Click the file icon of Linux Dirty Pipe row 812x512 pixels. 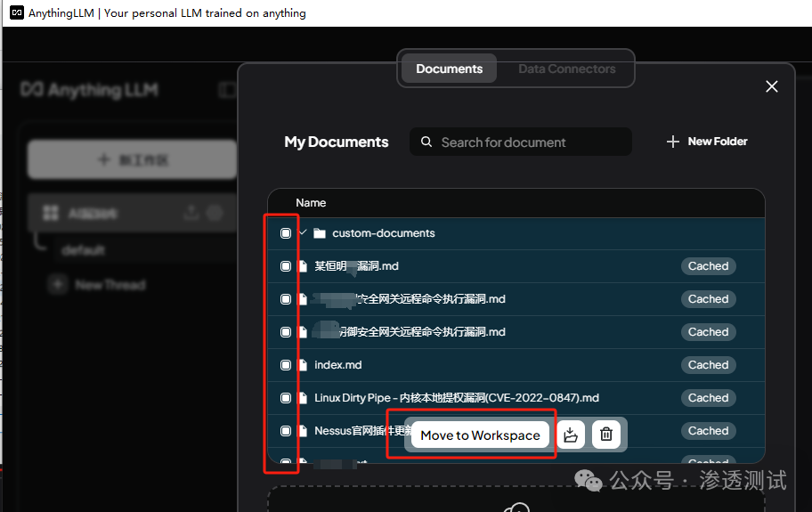[303, 398]
